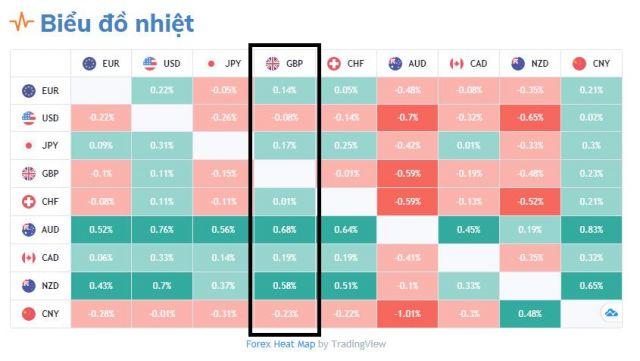The width and height of the screenshot is (640, 361).
Task: Click the AUD flag icon in left column
Action: [29, 230]
